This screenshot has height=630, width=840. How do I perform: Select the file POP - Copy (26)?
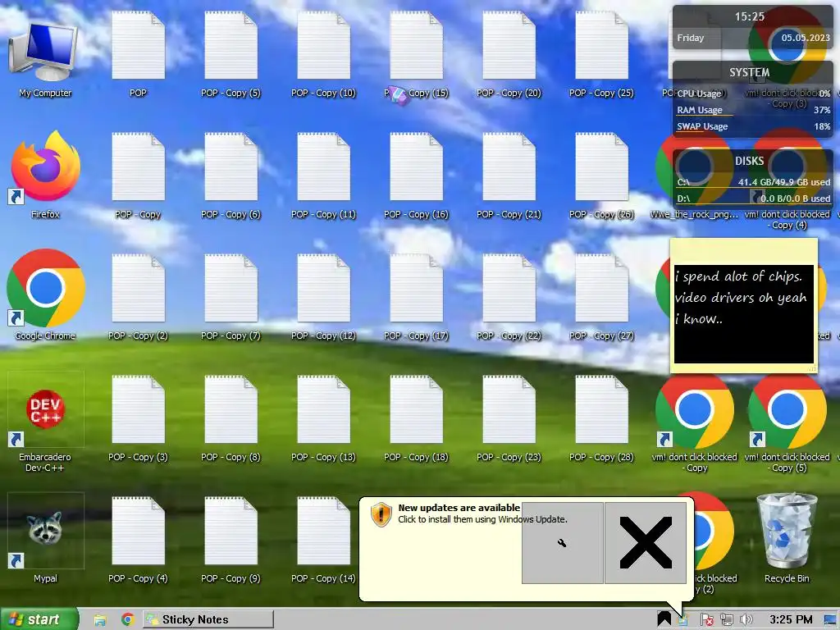pos(601,176)
